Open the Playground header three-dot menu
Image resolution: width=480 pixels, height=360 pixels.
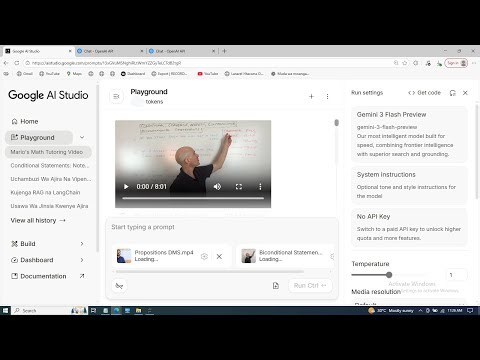click(327, 96)
